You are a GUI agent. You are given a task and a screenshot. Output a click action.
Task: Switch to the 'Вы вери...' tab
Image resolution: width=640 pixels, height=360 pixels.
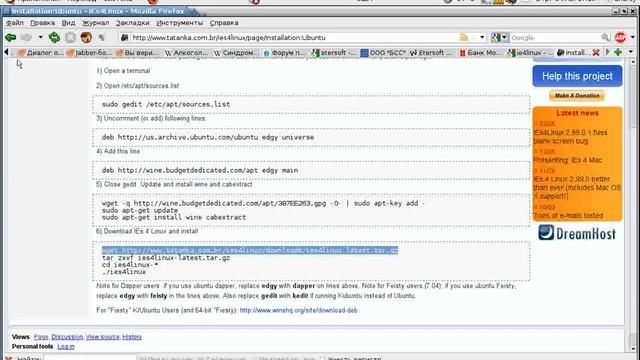click(138, 53)
